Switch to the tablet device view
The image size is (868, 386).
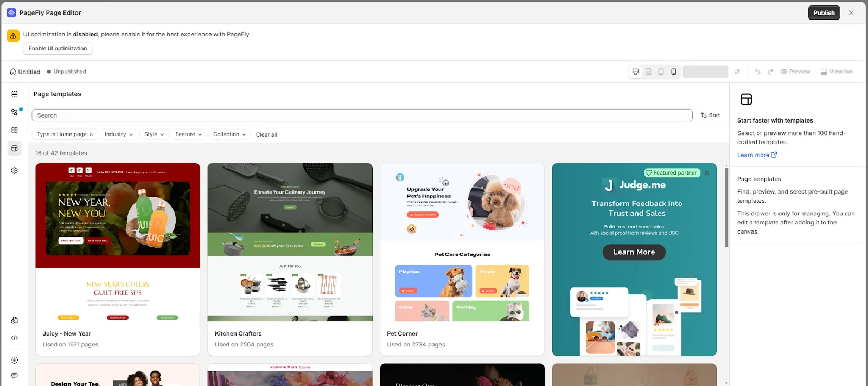pyautogui.click(x=661, y=72)
